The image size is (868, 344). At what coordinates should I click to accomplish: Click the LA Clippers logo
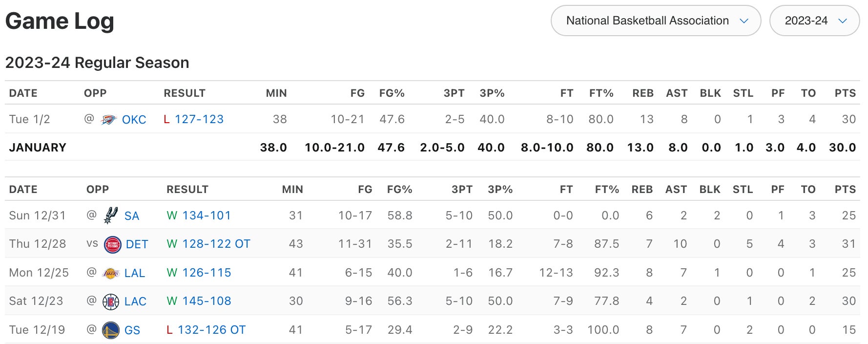[x=111, y=301]
